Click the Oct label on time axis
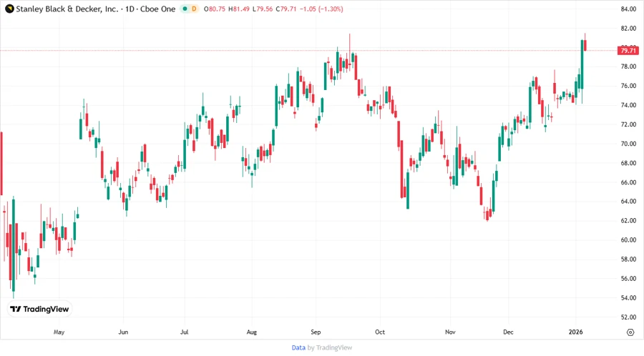Image resolution: width=644 pixels, height=356 pixels. tap(380, 332)
